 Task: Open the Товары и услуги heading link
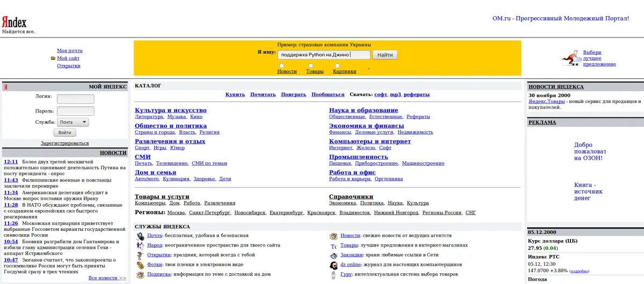pos(162,197)
